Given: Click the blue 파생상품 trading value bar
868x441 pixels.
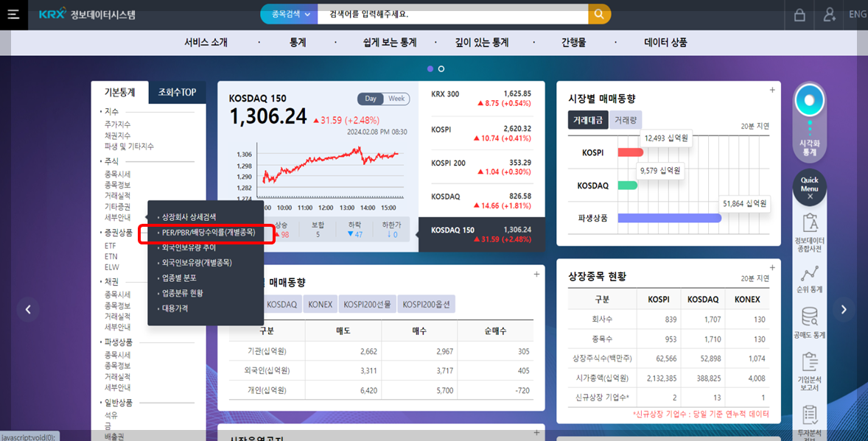Looking at the screenshot, I should 670,218.
